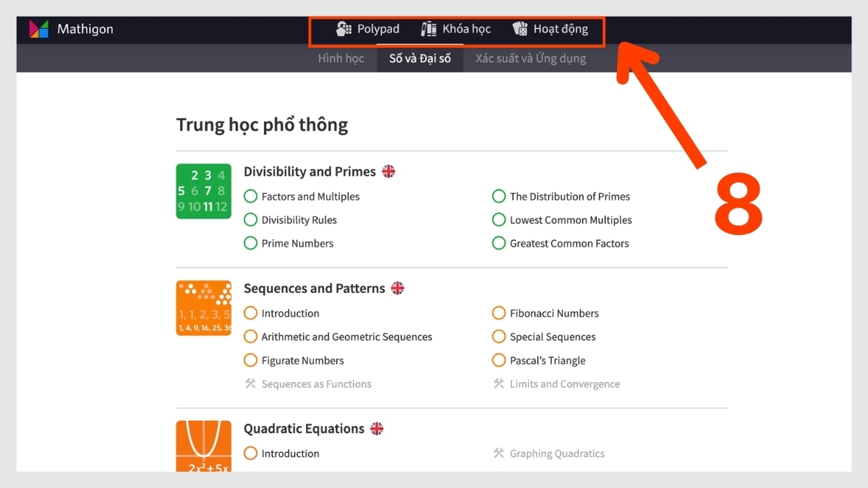Image resolution: width=868 pixels, height=488 pixels.
Task: Click the circle beside Pascal's Triangle
Action: (498, 360)
